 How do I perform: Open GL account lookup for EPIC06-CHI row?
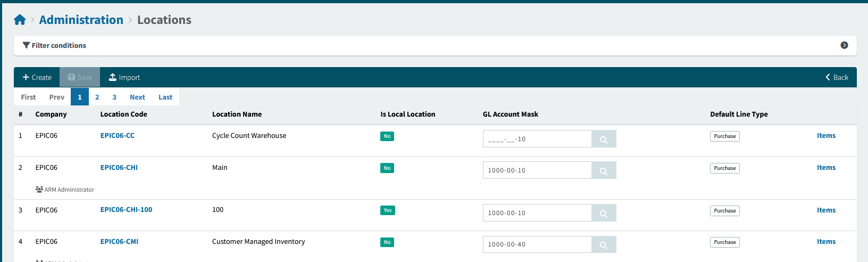click(x=604, y=170)
